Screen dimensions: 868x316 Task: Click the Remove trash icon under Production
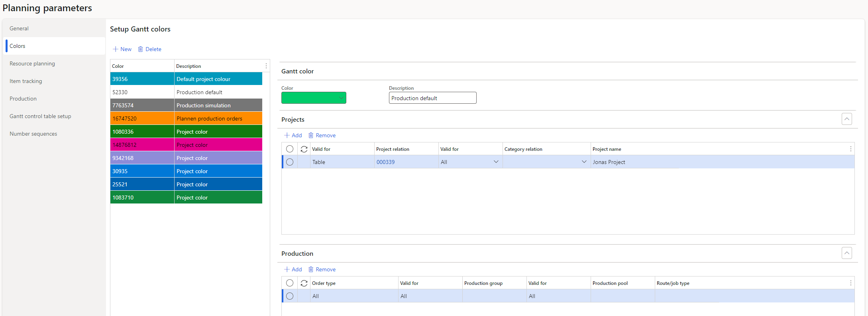coord(311,269)
